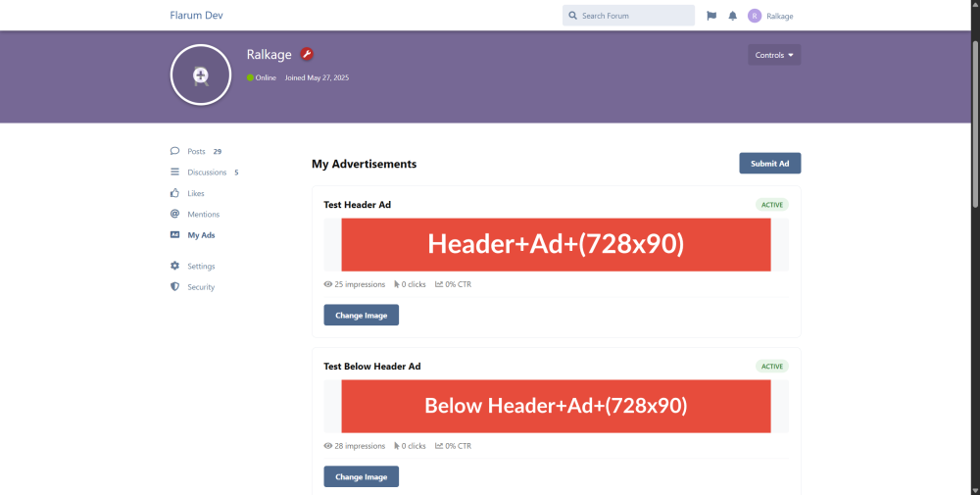Open Settings in profile sidebar

click(x=201, y=267)
